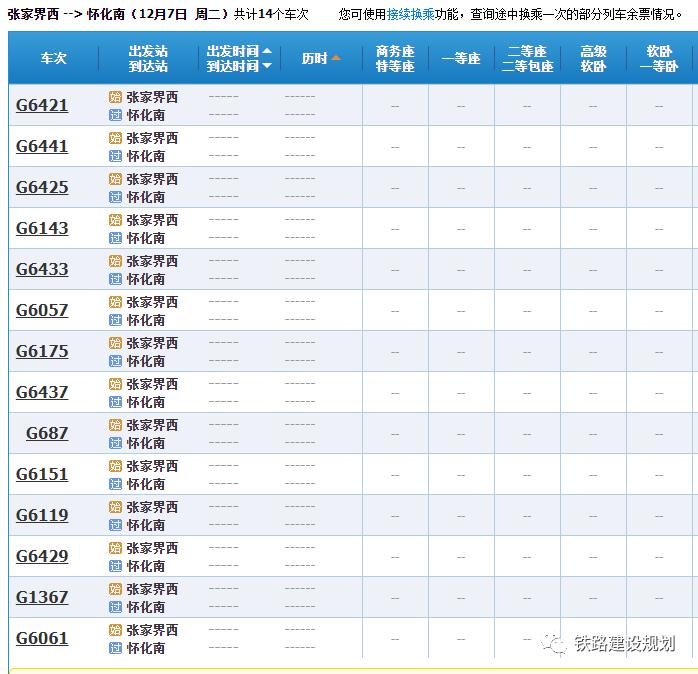Click the 商务座 特等座 column header
Image resolution: width=698 pixels, height=674 pixels.
tap(394, 58)
